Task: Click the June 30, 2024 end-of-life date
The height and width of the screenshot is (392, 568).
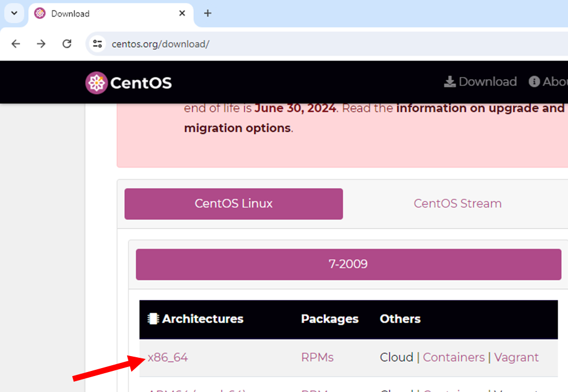Action: [295, 108]
